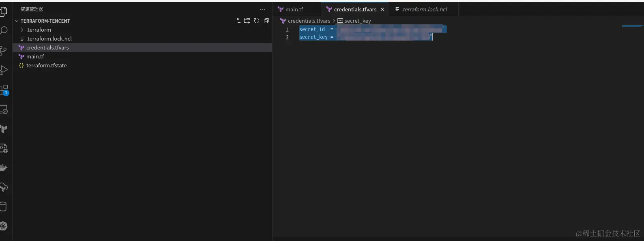Open main.tf from the file tree
This screenshot has width=644, height=241.
pos(142,56)
